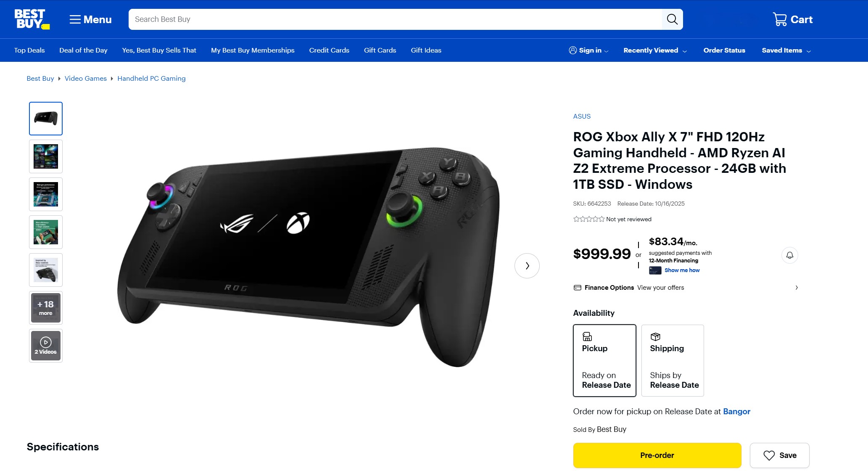Expand the Sign in dropdown
The image size is (868, 471).
[588, 50]
